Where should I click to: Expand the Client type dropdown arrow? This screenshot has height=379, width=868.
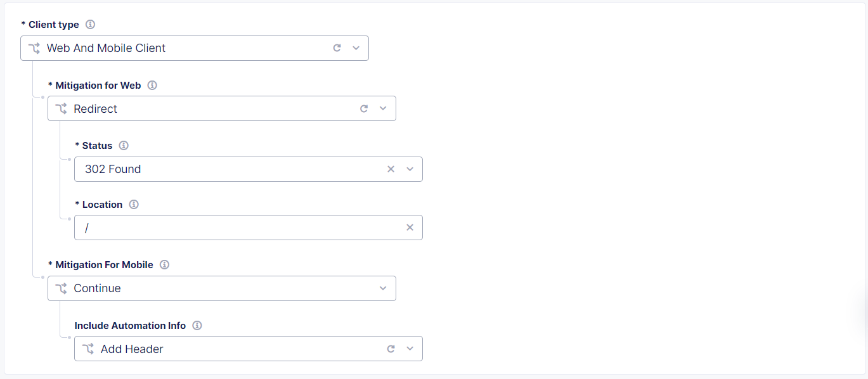pyautogui.click(x=356, y=48)
